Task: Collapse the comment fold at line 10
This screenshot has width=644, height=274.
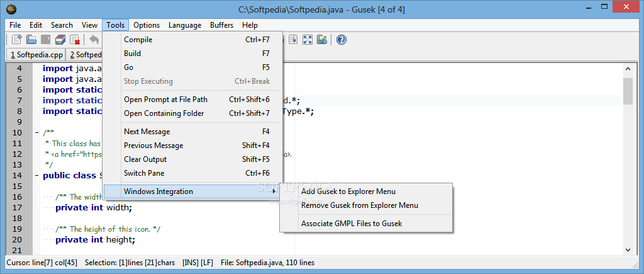Action: tap(36, 133)
